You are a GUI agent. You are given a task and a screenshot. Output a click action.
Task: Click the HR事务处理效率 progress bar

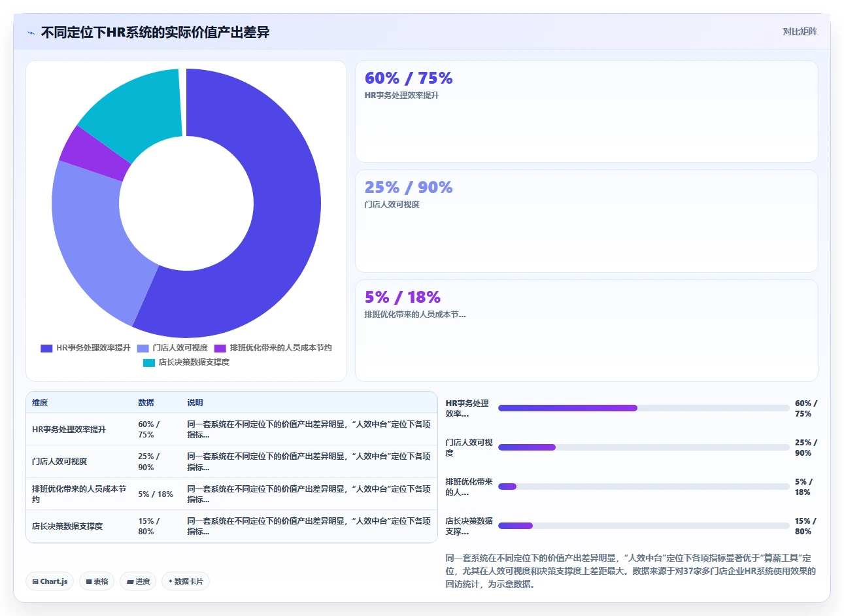pos(643,408)
